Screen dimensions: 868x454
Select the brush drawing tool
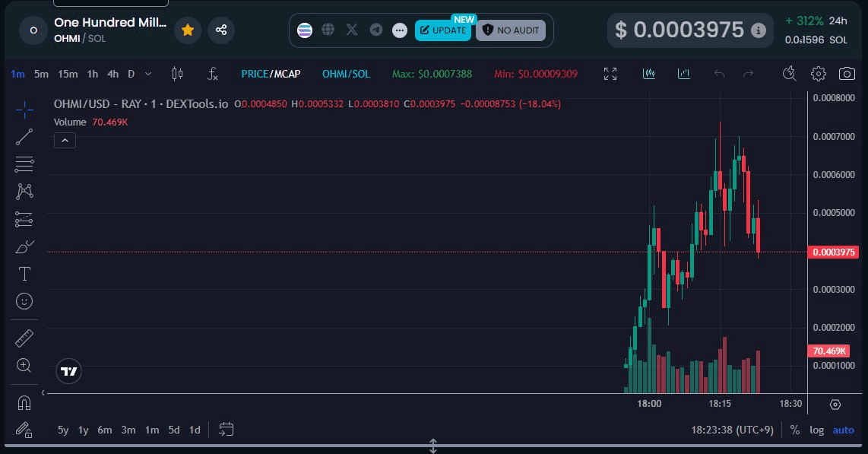click(x=24, y=246)
